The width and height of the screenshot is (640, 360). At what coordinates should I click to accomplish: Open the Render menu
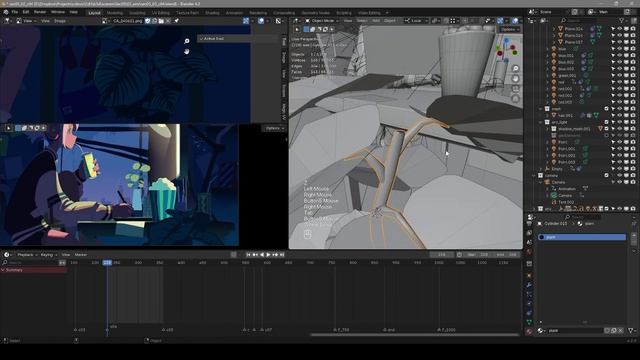pos(40,12)
